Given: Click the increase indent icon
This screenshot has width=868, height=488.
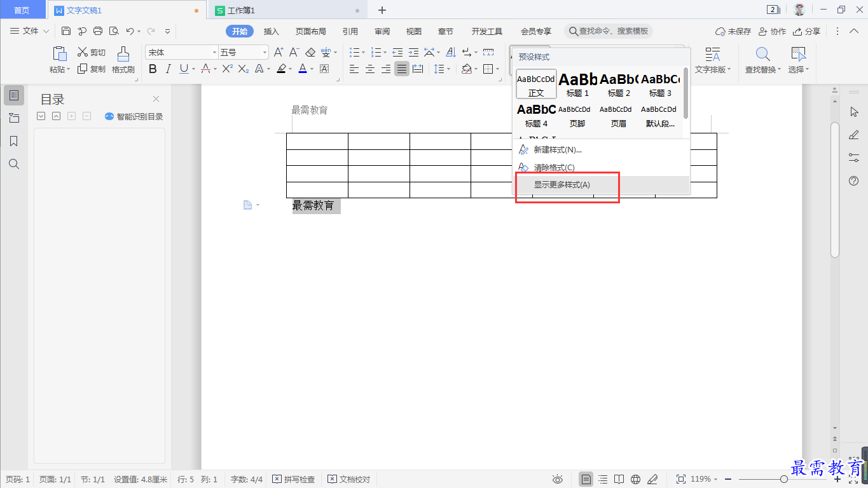Looking at the screenshot, I should [x=413, y=52].
